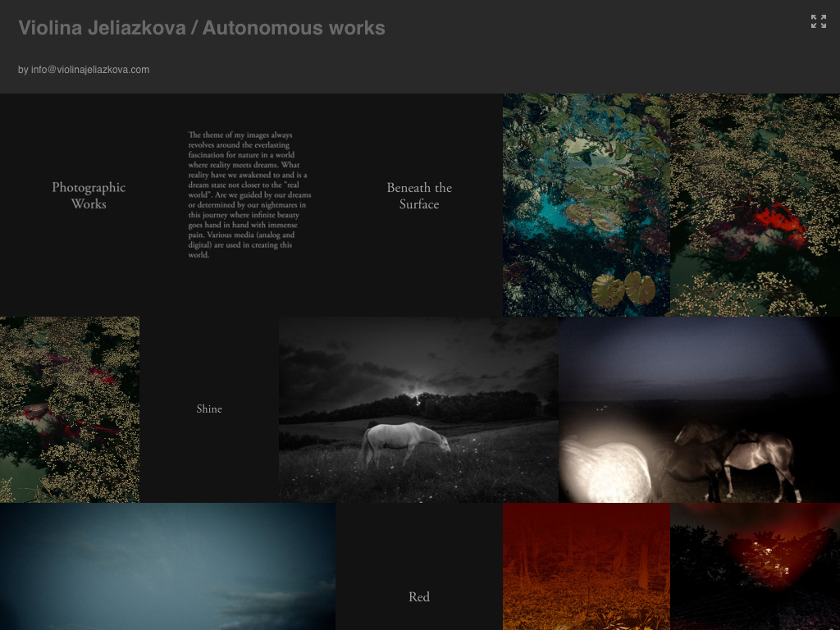View the night horses with flash photo

[x=699, y=409]
